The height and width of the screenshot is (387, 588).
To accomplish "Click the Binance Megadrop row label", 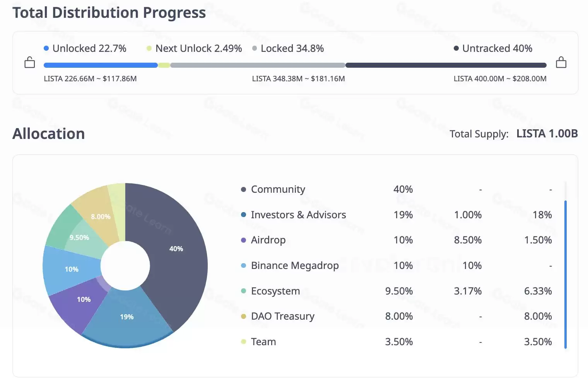I will click(295, 265).
